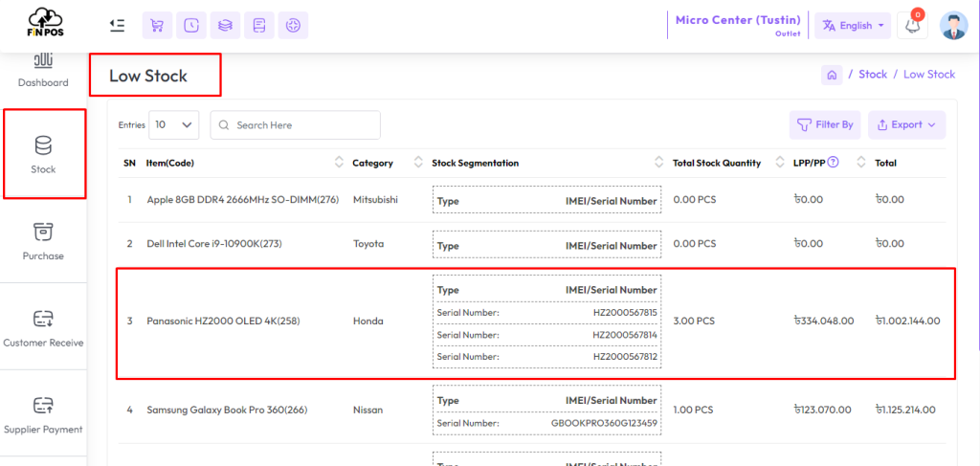Click serial number HZ2000567814

pyautogui.click(x=625, y=335)
